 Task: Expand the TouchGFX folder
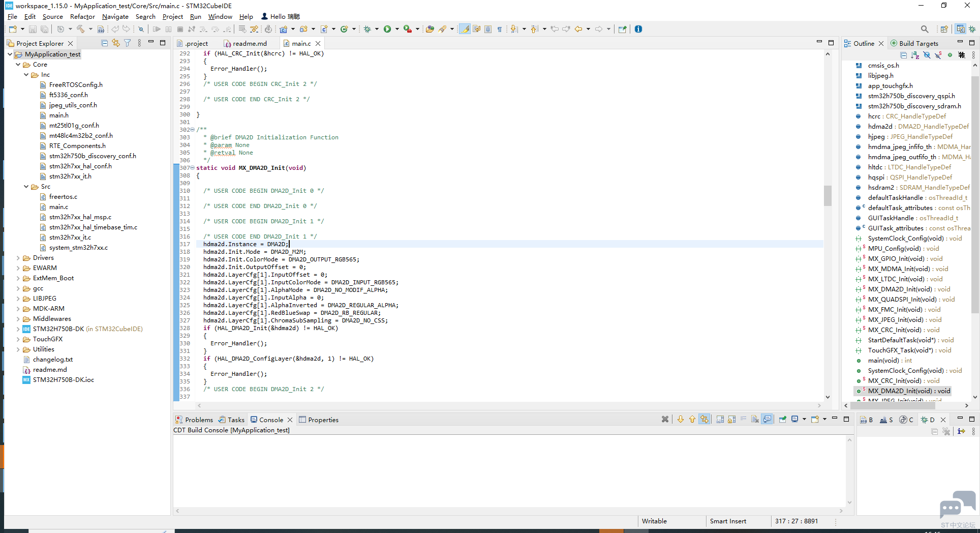click(18, 339)
